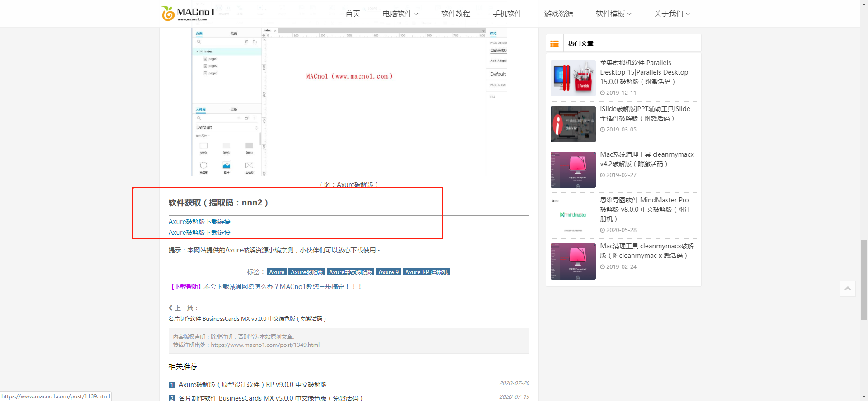The height and width of the screenshot is (401, 868).
Task: Expand the 电脑软件 dropdown menu
Action: click(400, 14)
